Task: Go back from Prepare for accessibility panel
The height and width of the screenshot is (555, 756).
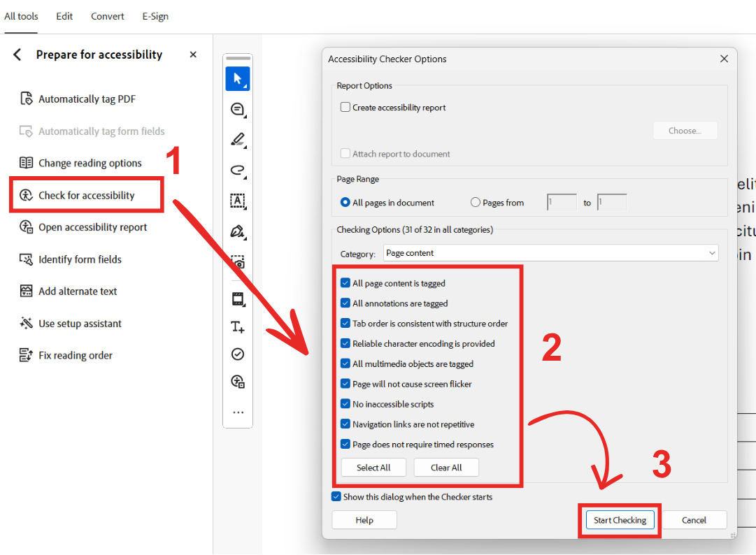Action: pos(17,55)
